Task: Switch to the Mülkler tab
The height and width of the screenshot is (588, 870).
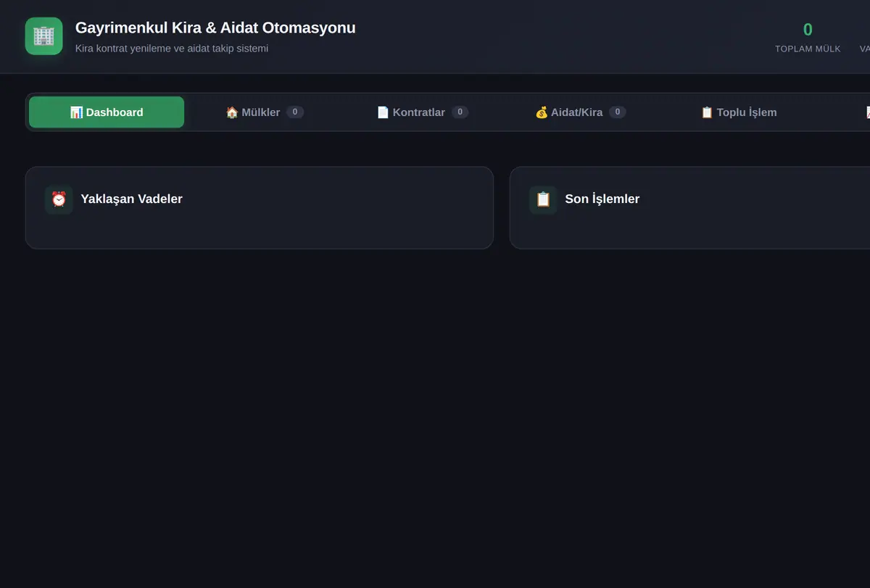Action: [265, 112]
